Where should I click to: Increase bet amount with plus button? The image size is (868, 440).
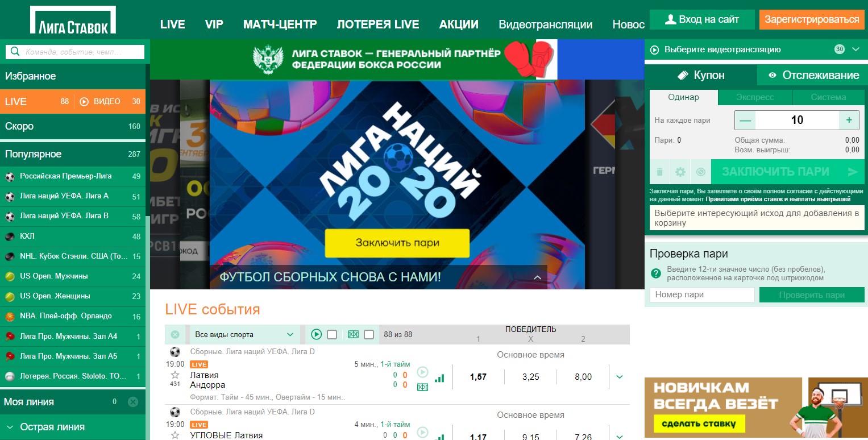[849, 120]
